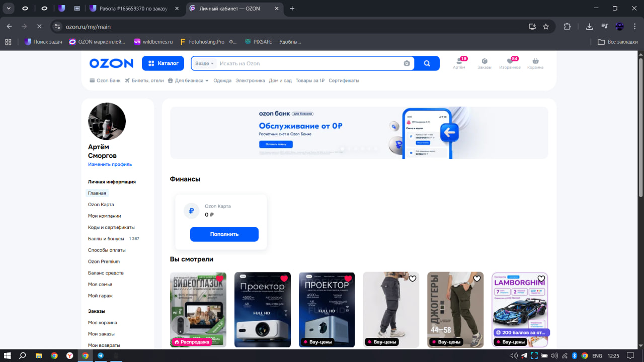Open Товары за 1₽ in the top navigation
The width and height of the screenshot is (644, 362).
[x=310, y=80]
